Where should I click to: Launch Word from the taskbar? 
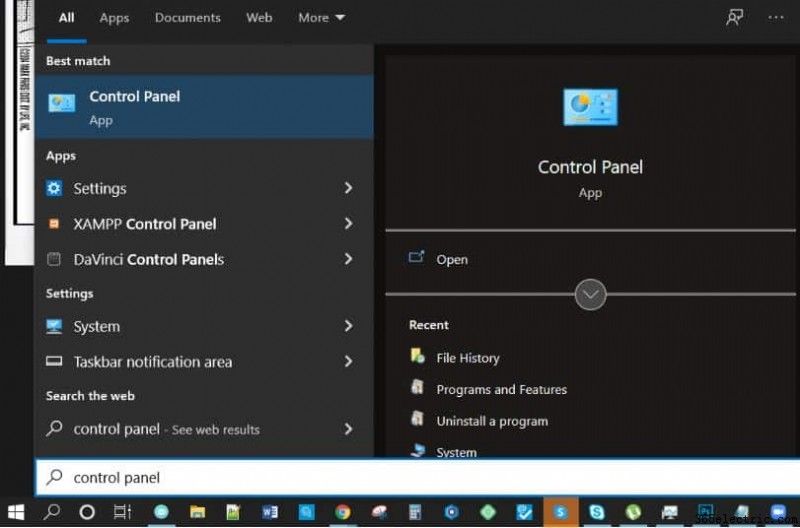pos(270,512)
